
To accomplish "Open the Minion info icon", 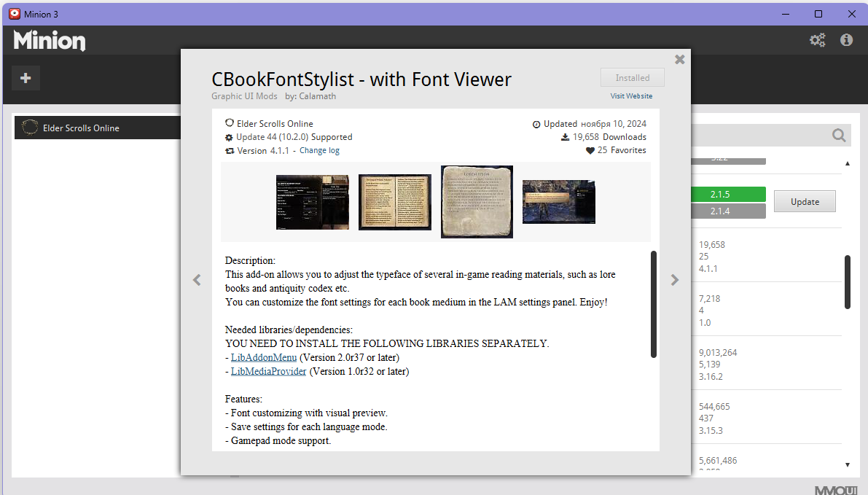I will point(846,40).
